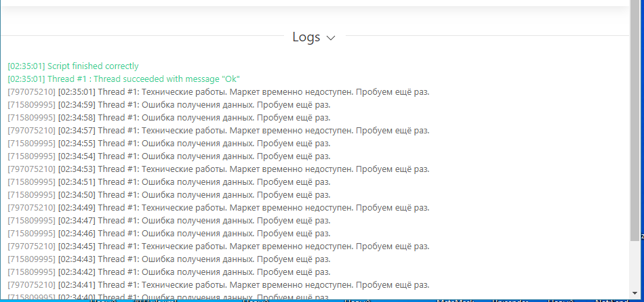Open action ID 715809995 at 02:34:59
The height and width of the screenshot is (302, 644).
click(x=31, y=105)
